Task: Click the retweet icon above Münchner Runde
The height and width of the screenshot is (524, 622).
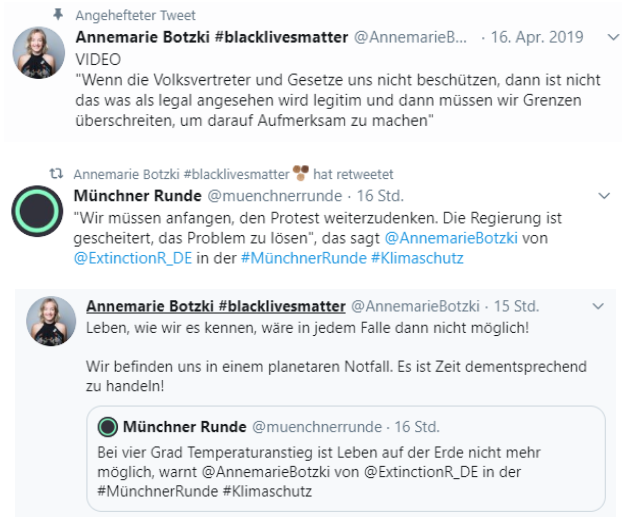Action: tap(58, 172)
